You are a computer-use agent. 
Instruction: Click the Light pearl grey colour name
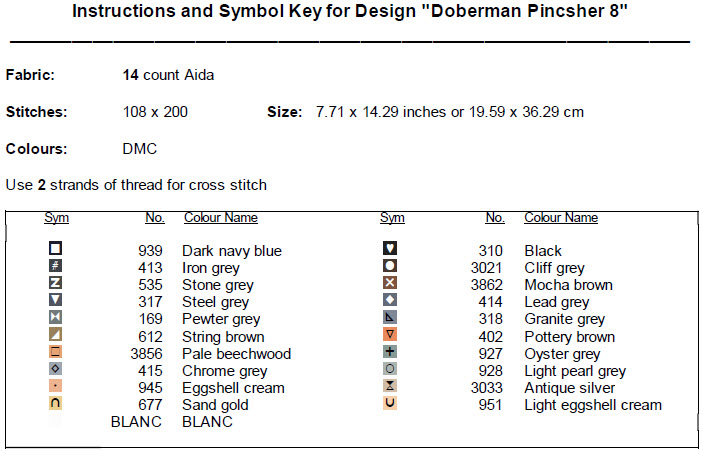pyautogui.click(x=575, y=371)
